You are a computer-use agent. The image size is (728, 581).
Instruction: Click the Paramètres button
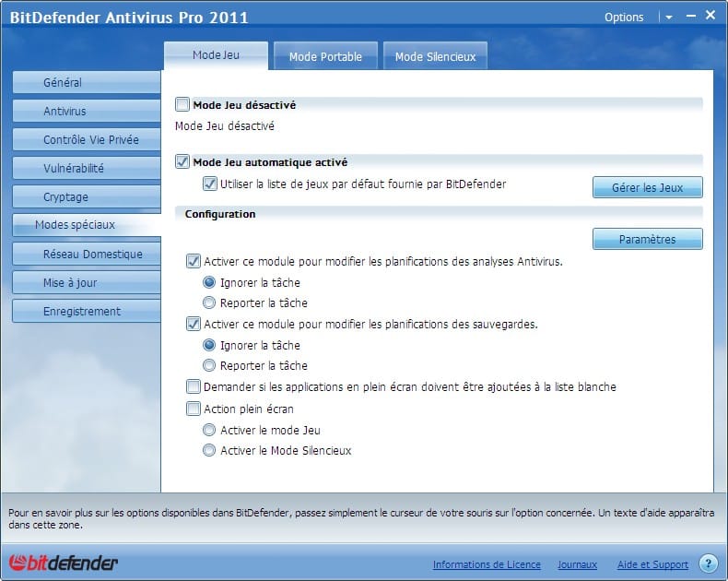647,239
